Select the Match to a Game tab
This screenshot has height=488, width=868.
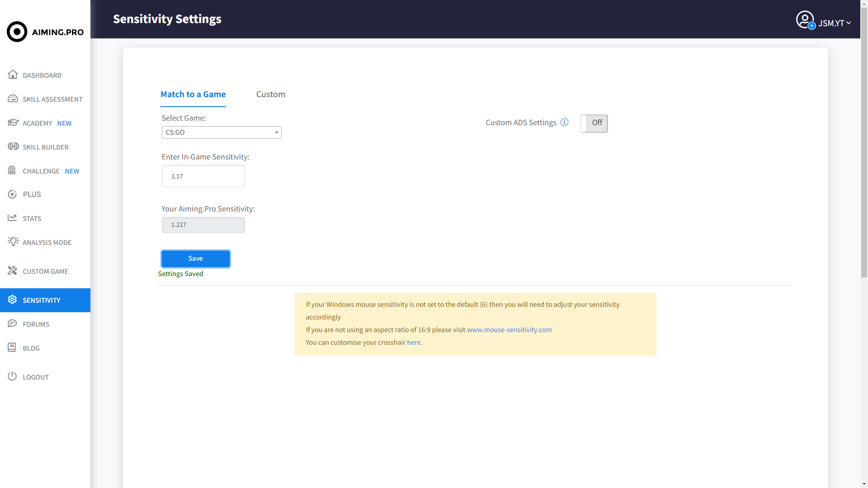click(193, 94)
